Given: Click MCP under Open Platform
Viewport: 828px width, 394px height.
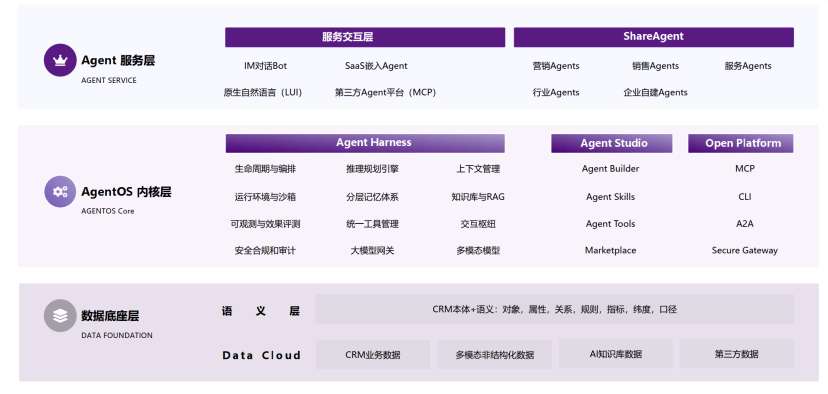Looking at the screenshot, I should (x=745, y=168).
